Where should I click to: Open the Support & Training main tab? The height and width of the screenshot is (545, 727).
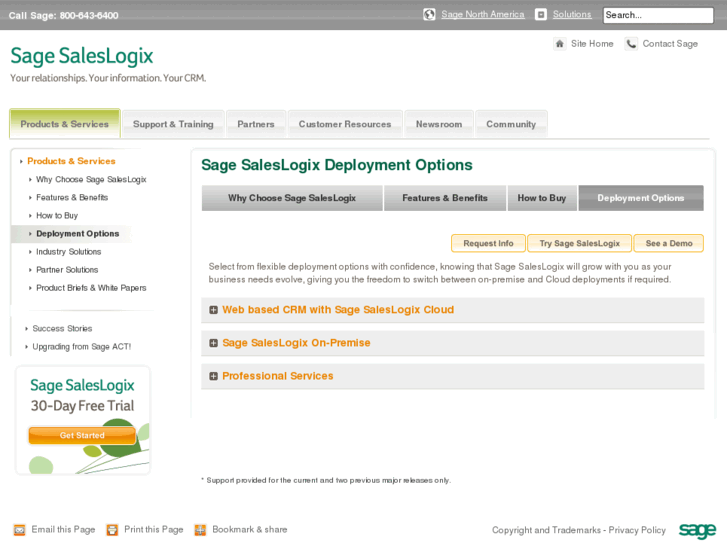pos(173,124)
